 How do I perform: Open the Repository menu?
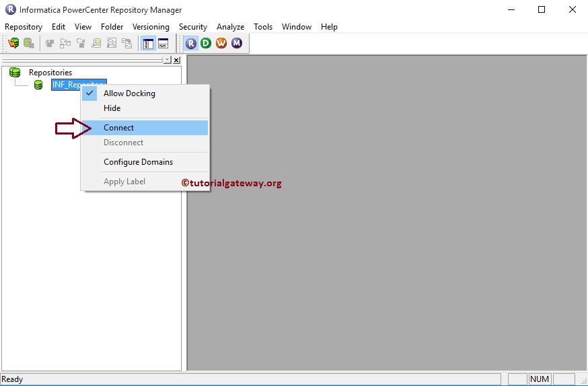point(24,27)
